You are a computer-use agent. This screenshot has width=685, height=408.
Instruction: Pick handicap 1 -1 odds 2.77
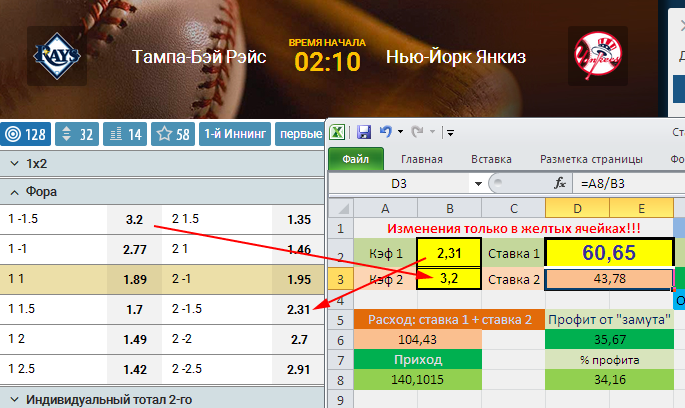(134, 249)
